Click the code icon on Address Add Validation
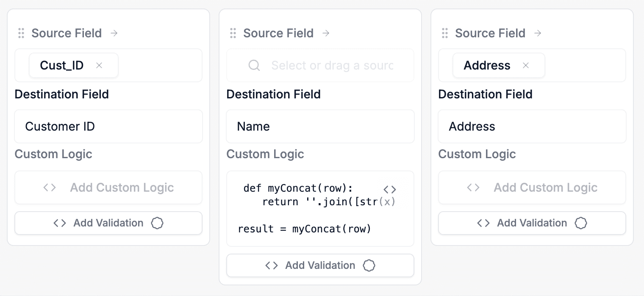The image size is (644, 296). 483,223
